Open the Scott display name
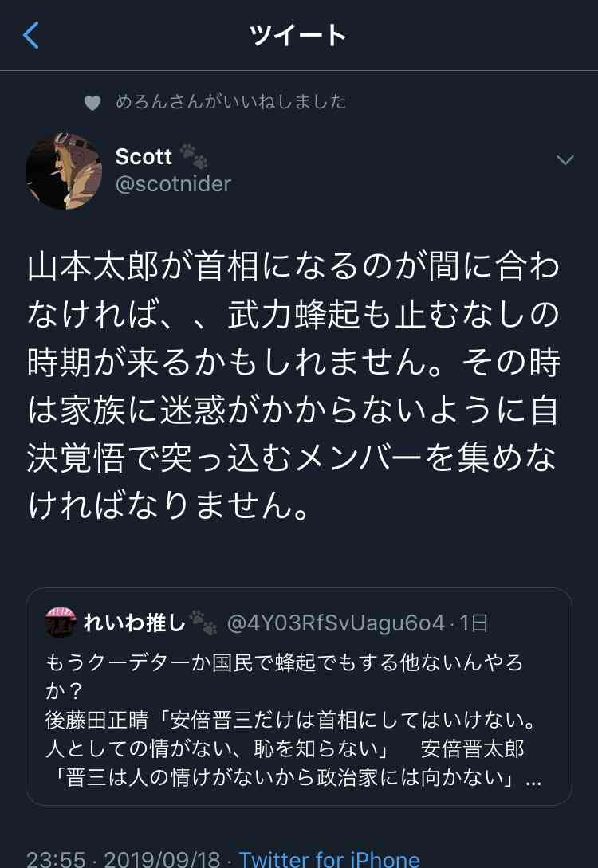The image size is (598, 868). click(x=144, y=157)
